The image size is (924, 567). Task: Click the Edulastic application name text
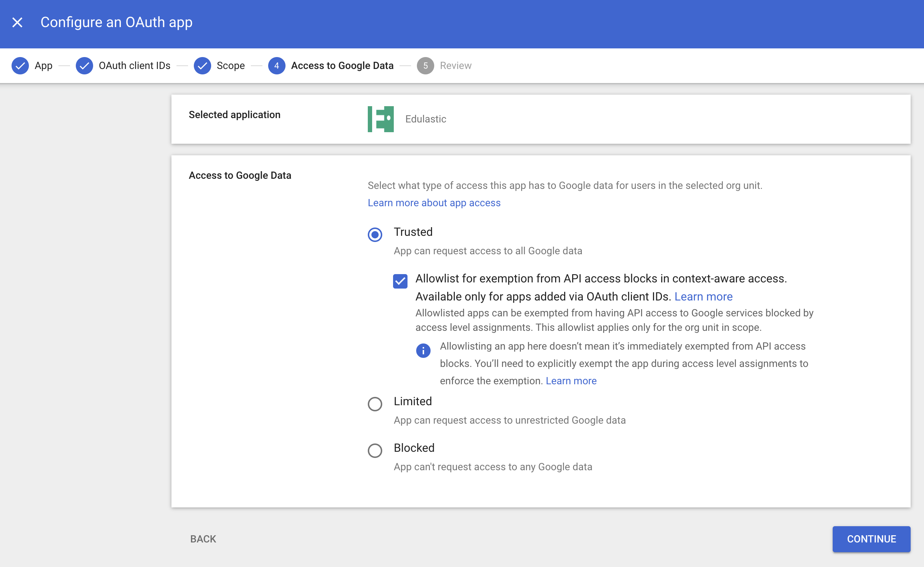pos(426,119)
